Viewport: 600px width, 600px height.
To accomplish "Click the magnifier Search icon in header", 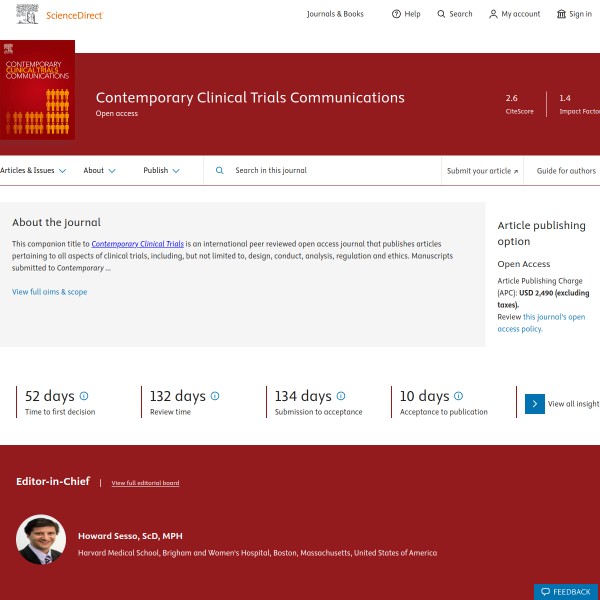I will point(441,14).
